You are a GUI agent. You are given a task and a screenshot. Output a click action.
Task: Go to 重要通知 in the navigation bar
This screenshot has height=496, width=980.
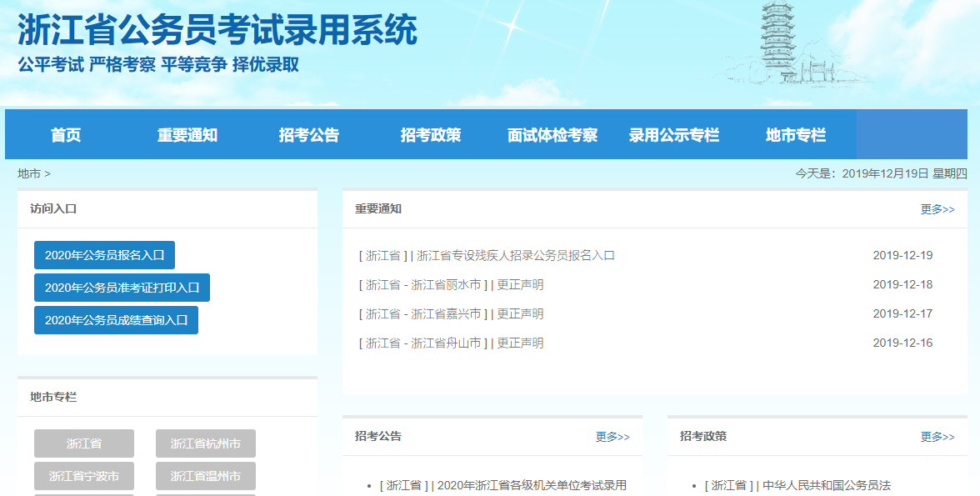tap(187, 135)
